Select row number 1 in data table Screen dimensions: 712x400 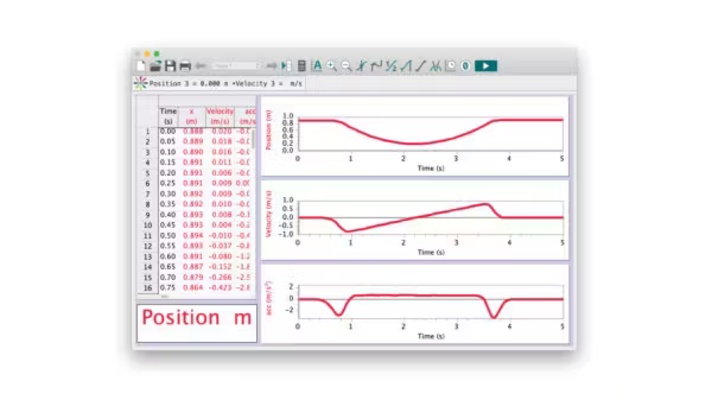click(148, 131)
